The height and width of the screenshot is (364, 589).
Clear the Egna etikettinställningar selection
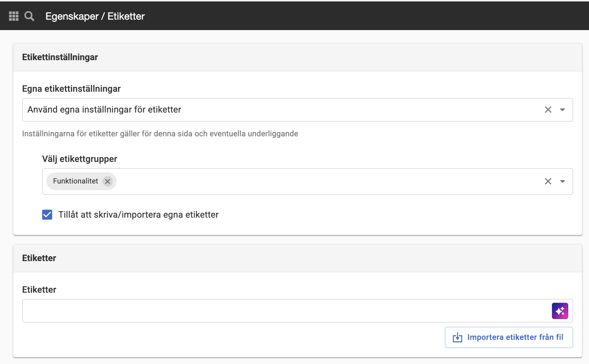click(x=548, y=110)
